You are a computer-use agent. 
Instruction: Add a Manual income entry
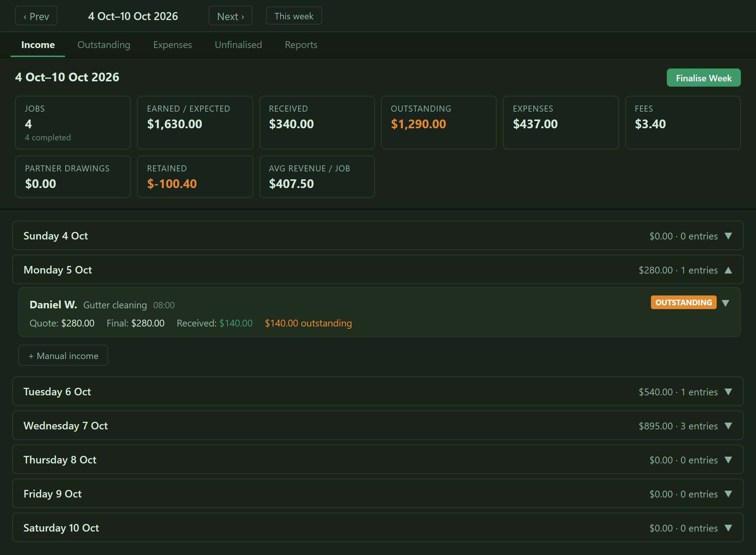[63, 356]
